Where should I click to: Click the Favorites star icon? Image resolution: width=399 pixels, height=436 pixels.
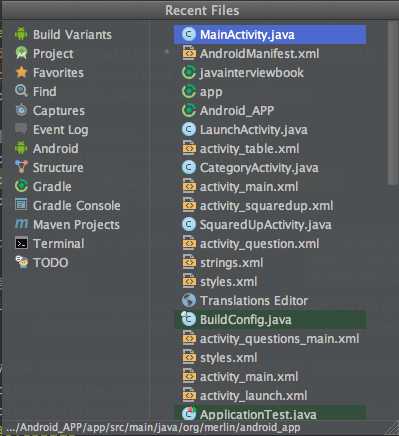pos(21,72)
